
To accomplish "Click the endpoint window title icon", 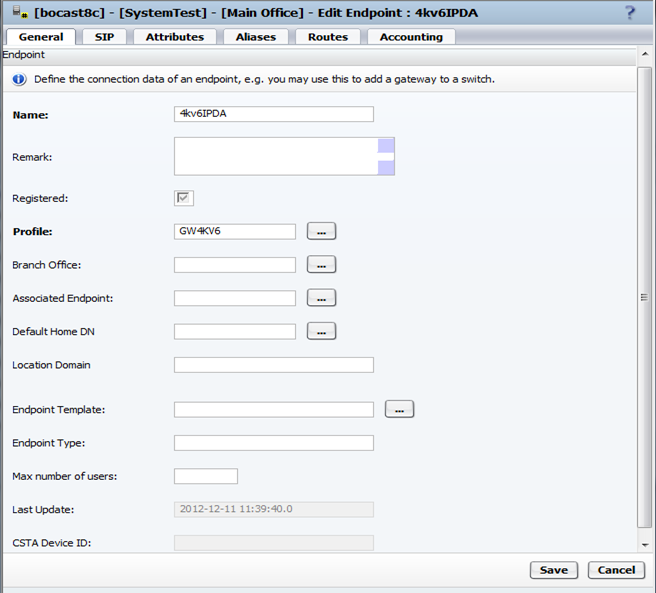I will (20, 13).
